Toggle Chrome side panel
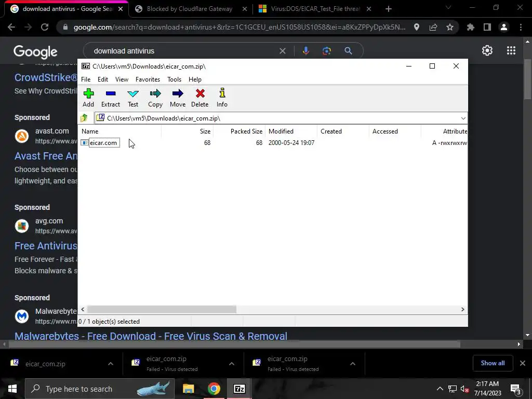Viewport: 532px width, 399px height. [x=487, y=27]
